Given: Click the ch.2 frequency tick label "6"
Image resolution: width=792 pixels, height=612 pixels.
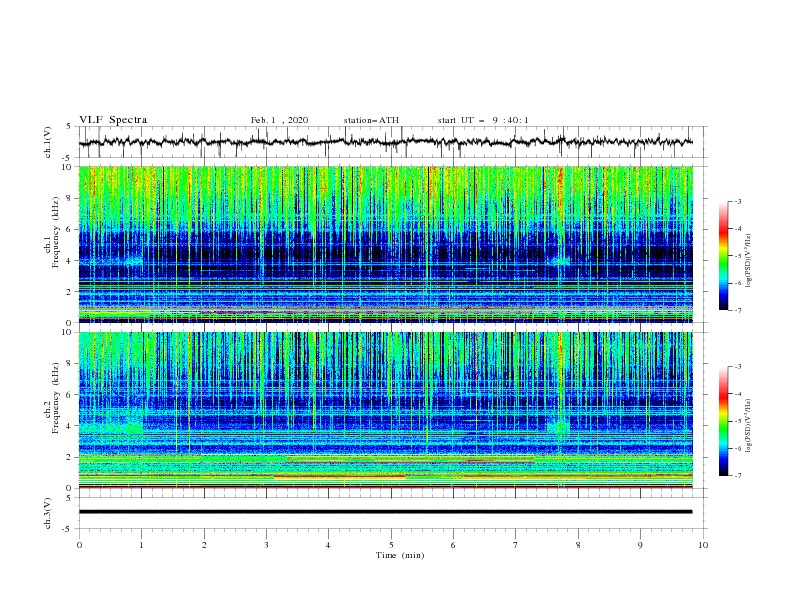Looking at the screenshot, I should click(x=69, y=395).
